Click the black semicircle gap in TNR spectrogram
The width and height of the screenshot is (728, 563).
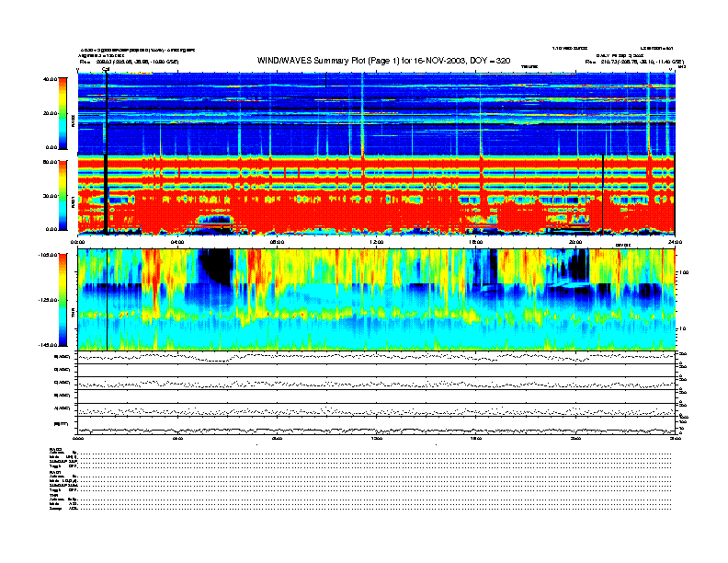[x=216, y=264]
